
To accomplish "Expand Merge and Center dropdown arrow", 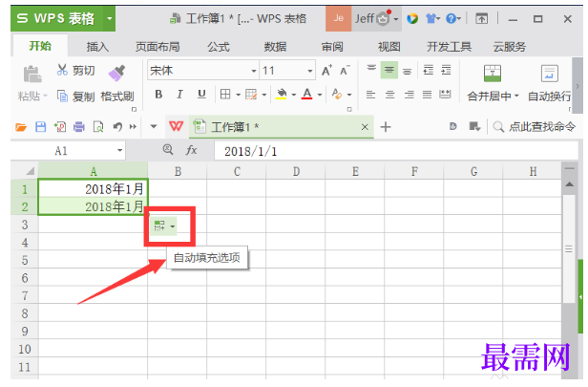I will tap(516, 97).
